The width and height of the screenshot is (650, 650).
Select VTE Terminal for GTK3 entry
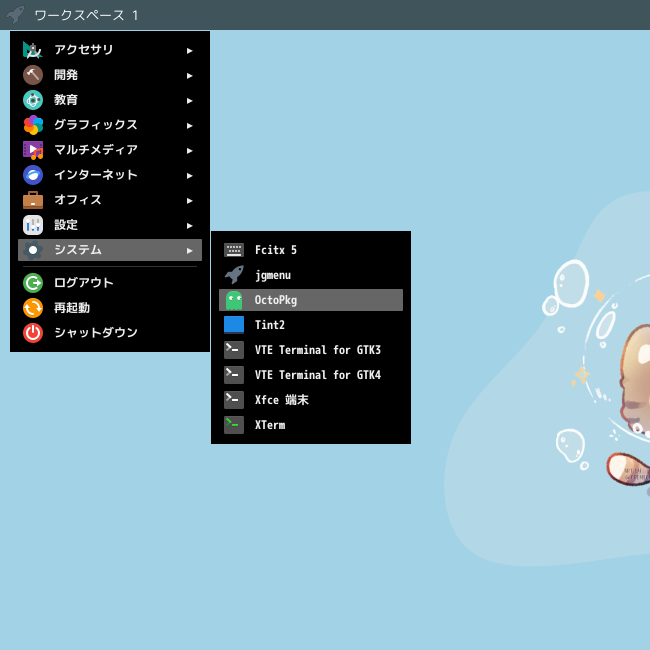[310, 350]
